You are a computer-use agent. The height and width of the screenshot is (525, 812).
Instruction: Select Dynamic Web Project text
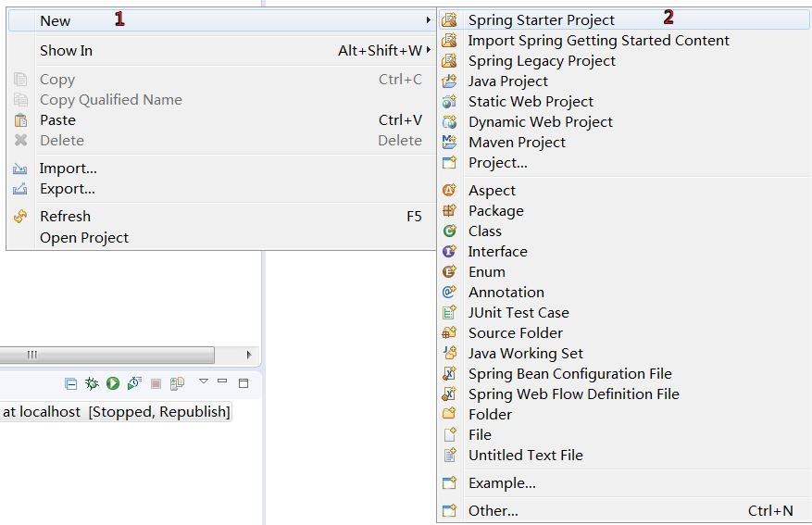[541, 122]
